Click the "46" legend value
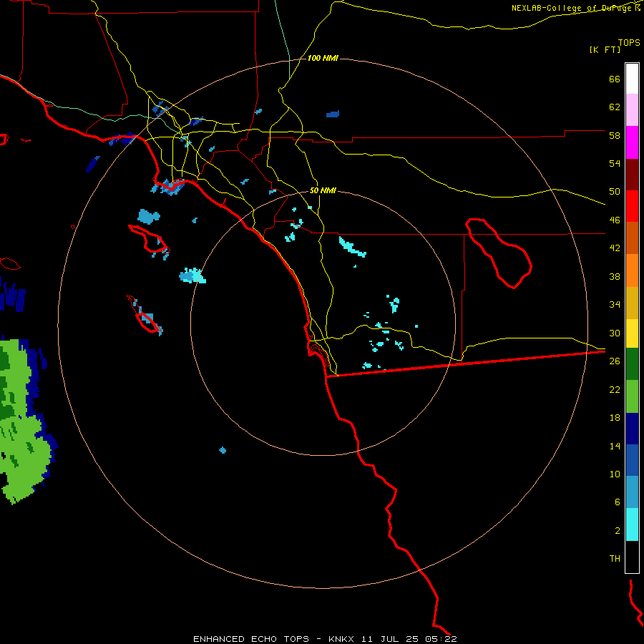 coord(615,220)
